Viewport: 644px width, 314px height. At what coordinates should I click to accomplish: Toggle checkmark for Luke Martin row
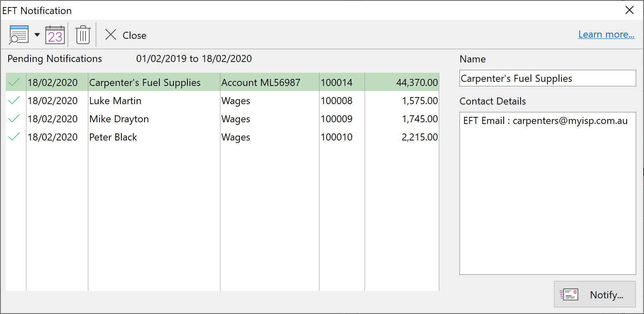pos(14,100)
